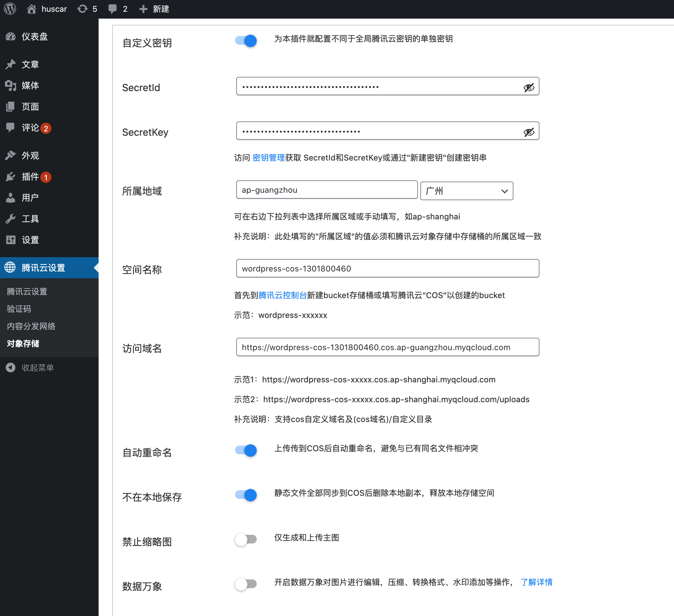This screenshot has width=674, height=616.
Task: Toggle 自定义密钥 switch off
Action: [246, 41]
